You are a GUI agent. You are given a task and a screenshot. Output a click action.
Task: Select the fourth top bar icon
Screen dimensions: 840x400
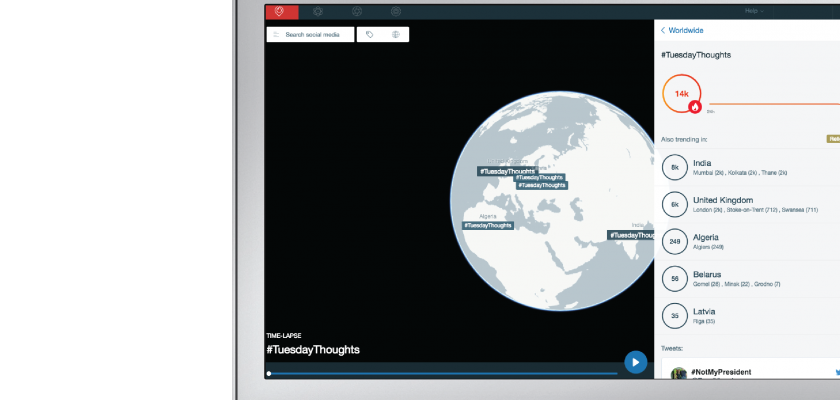click(x=396, y=12)
